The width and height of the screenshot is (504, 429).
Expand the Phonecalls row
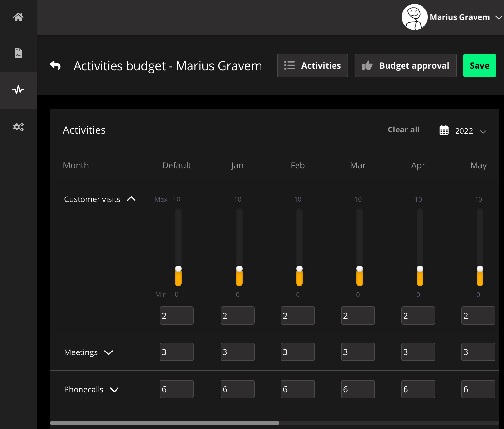pos(114,390)
